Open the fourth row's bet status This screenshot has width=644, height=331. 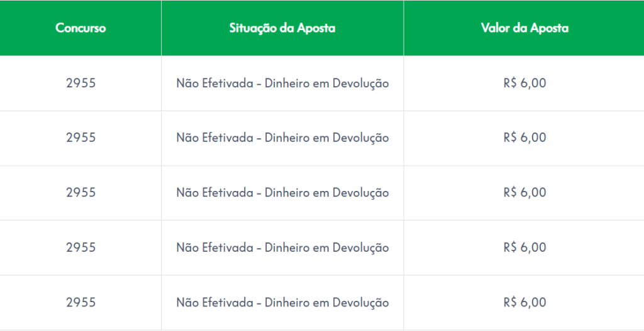click(x=282, y=247)
